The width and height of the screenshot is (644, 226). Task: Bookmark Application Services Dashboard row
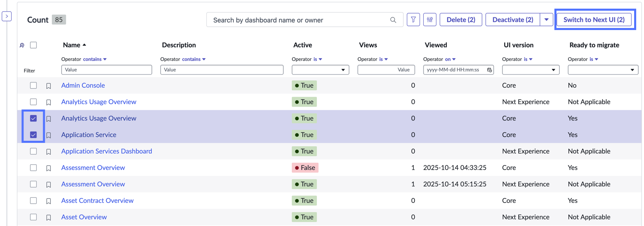(48, 151)
